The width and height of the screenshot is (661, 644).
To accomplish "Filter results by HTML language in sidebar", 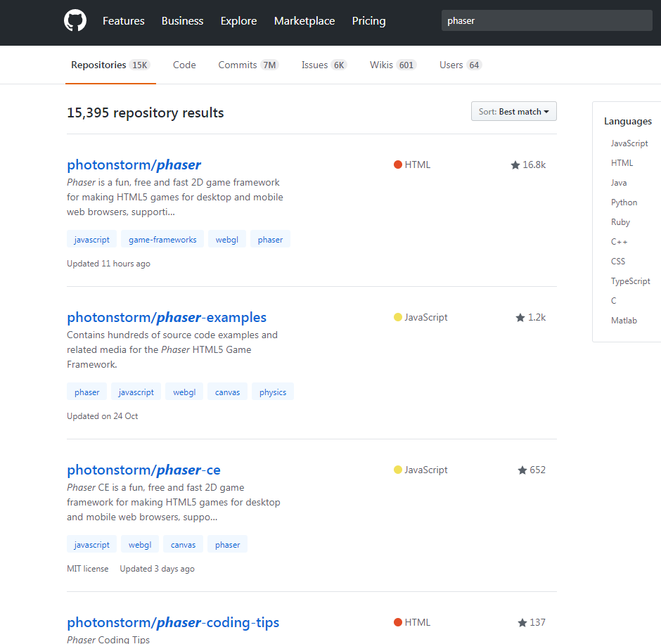I will click(622, 162).
